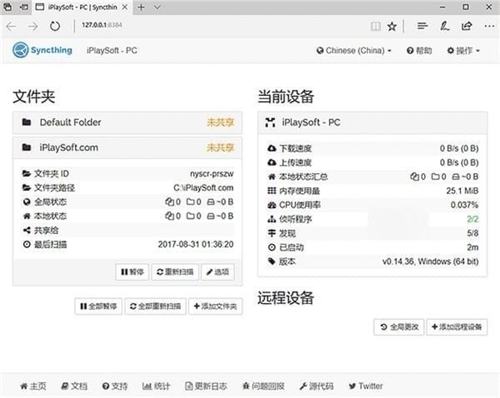
Task: Click the 全部暂停 pause all button
Action: pos(98,306)
